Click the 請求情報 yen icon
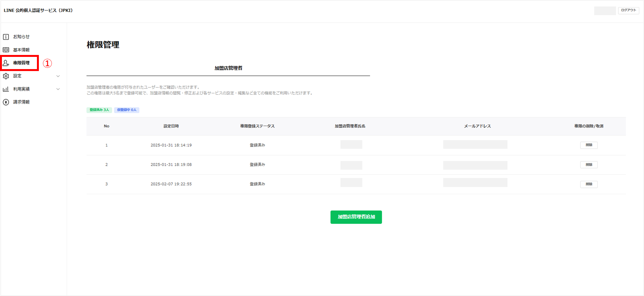 point(6,102)
